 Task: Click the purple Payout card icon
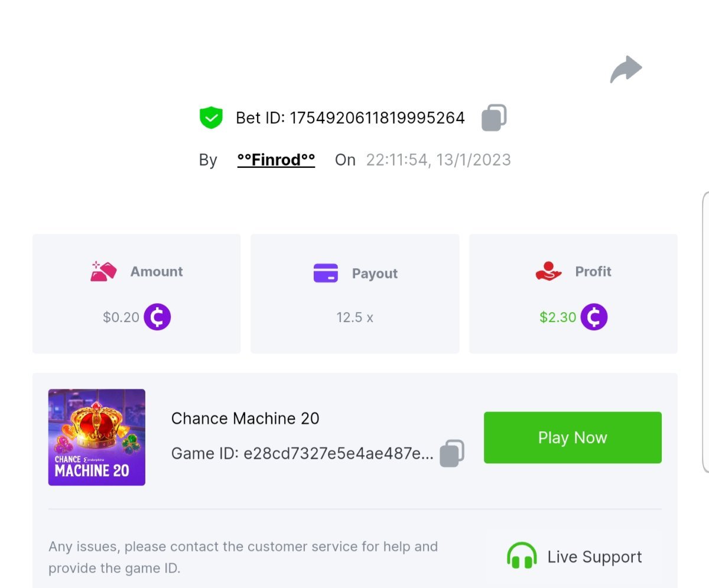click(326, 273)
